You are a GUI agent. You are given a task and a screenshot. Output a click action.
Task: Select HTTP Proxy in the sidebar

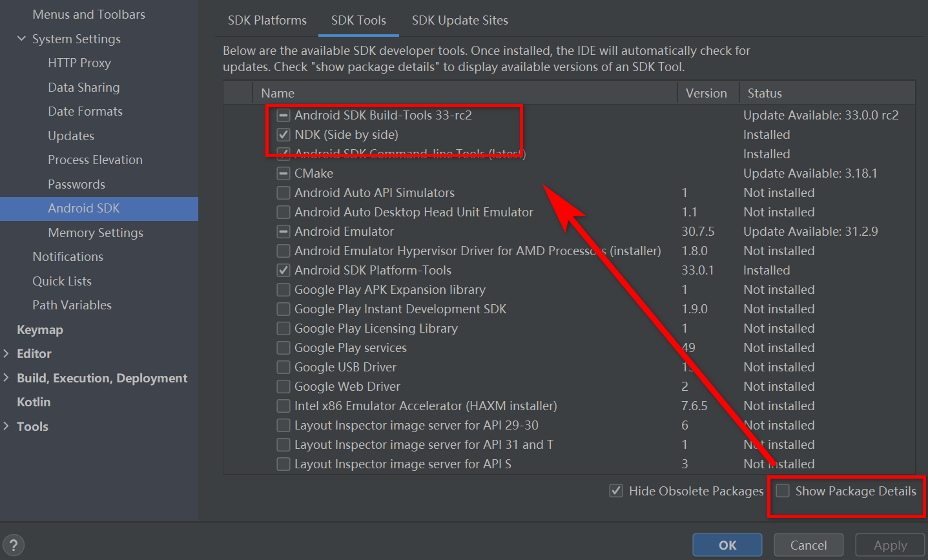[79, 63]
